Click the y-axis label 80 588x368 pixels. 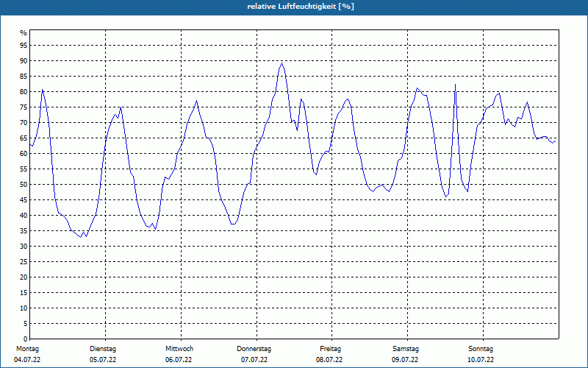click(24, 91)
